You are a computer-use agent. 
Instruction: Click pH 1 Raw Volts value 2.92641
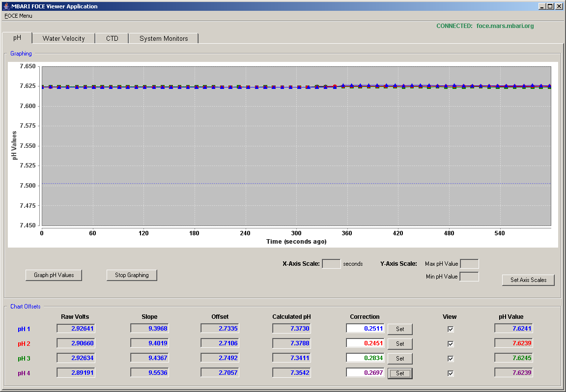[x=76, y=329]
